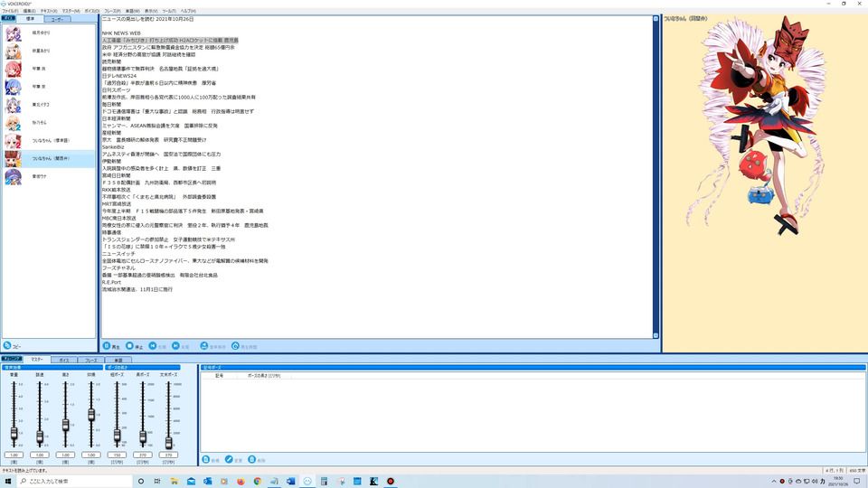Click the text editor scroll-up arrow
The width and height of the screenshot is (868, 488).
(656, 19)
